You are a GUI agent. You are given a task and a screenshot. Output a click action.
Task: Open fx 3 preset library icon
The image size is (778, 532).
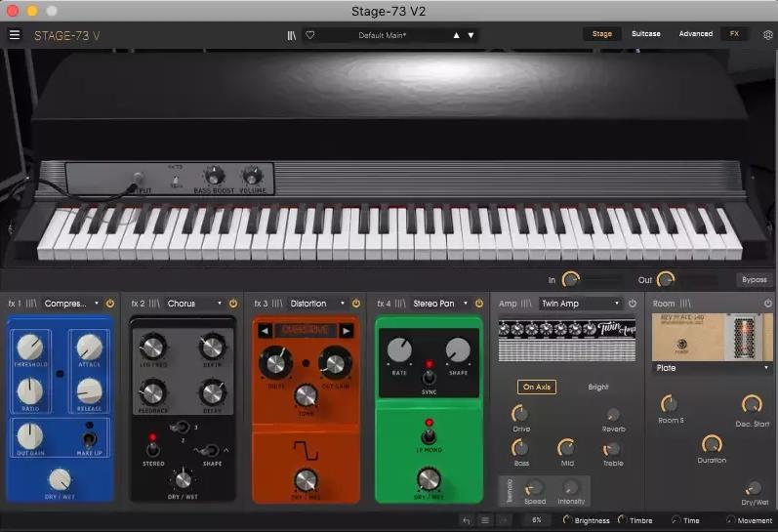[x=277, y=304]
